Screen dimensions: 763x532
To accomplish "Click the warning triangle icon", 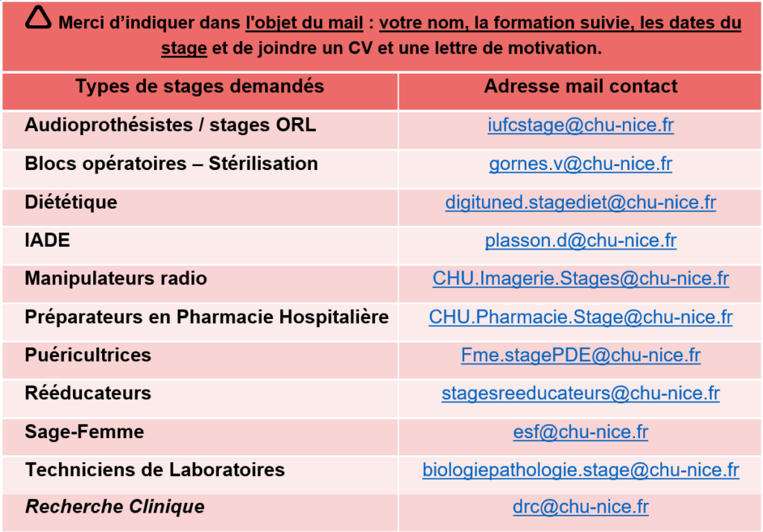I will click(38, 19).
